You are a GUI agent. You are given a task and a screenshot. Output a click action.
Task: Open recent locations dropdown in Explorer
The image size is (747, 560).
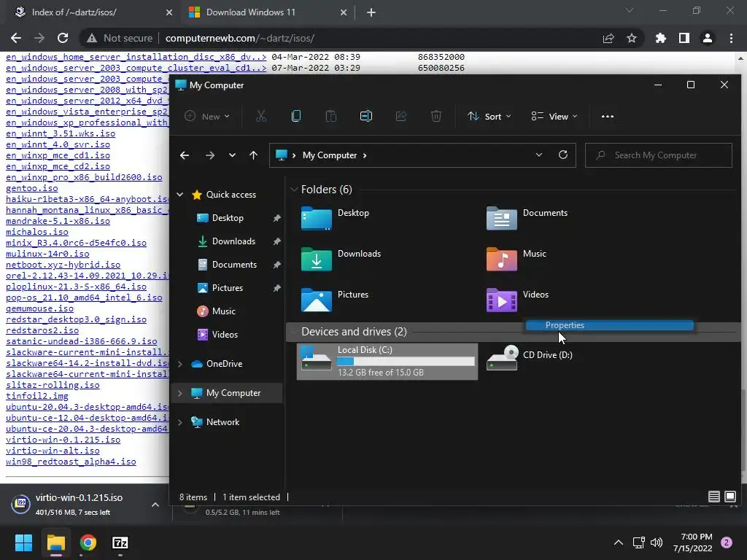pyautogui.click(x=232, y=155)
